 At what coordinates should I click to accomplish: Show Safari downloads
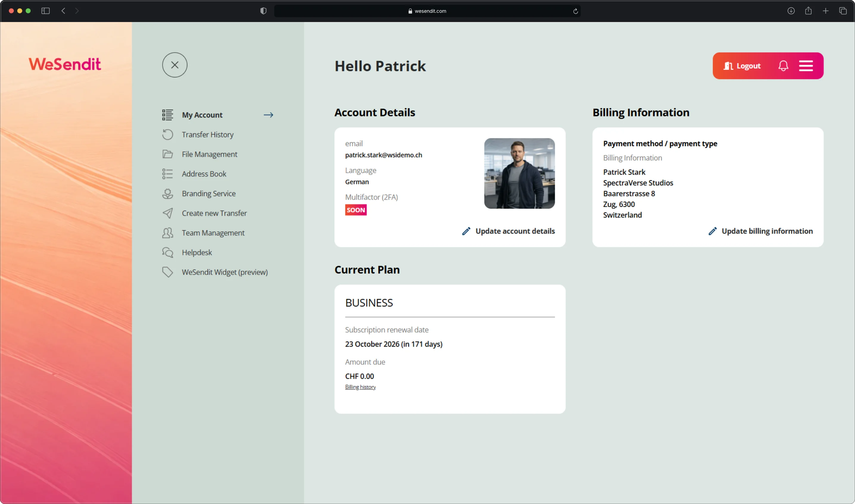click(791, 11)
